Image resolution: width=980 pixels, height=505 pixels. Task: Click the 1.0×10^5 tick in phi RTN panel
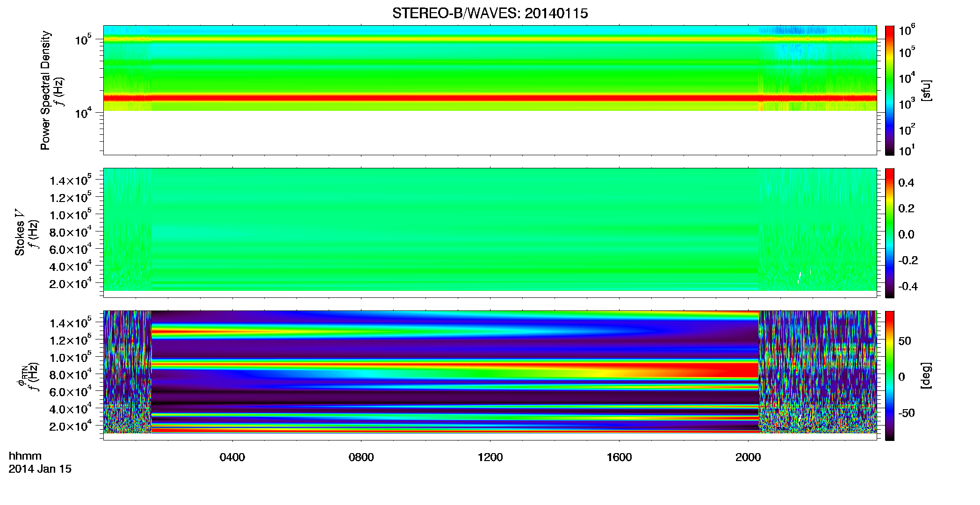[71, 357]
